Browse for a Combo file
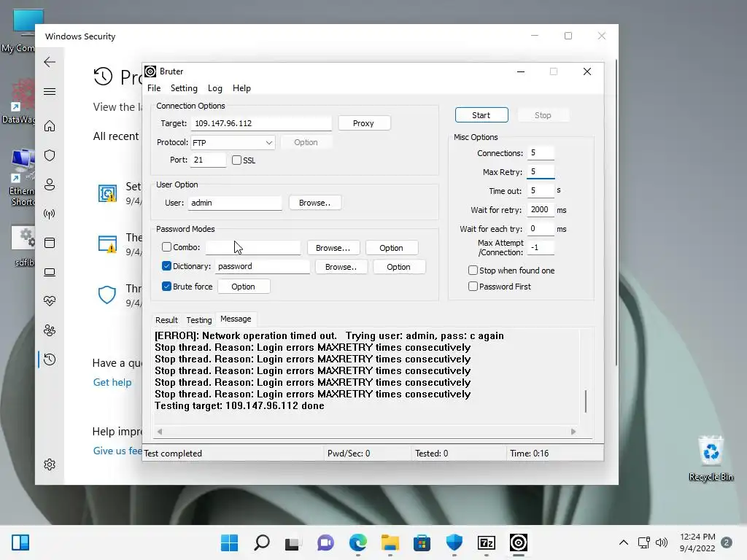The width and height of the screenshot is (747, 560). pos(333,248)
